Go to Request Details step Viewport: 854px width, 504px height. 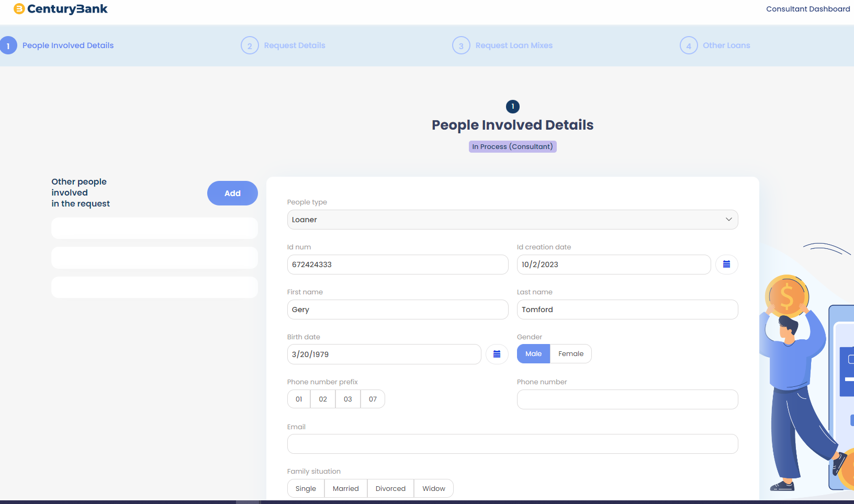(x=295, y=45)
